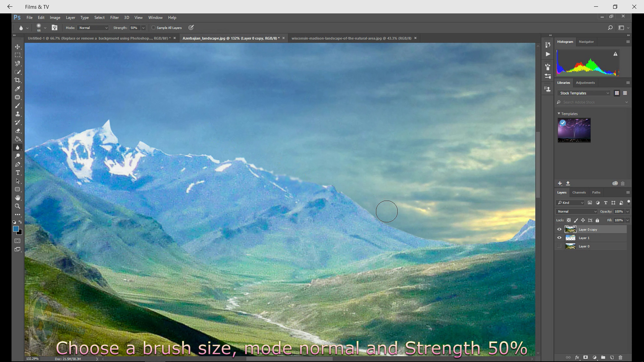644x362 pixels.
Task: Click the Search Adobe Stock field
Action: click(592, 102)
